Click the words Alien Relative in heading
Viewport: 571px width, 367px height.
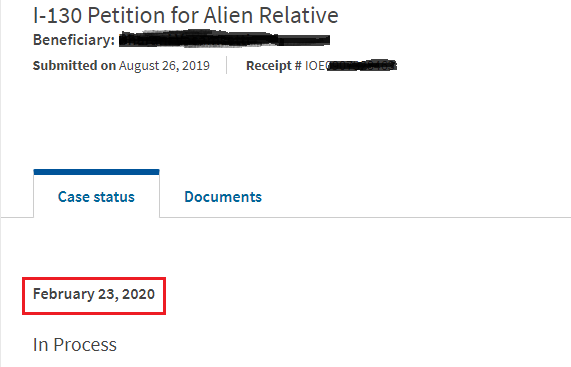[271, 15]
